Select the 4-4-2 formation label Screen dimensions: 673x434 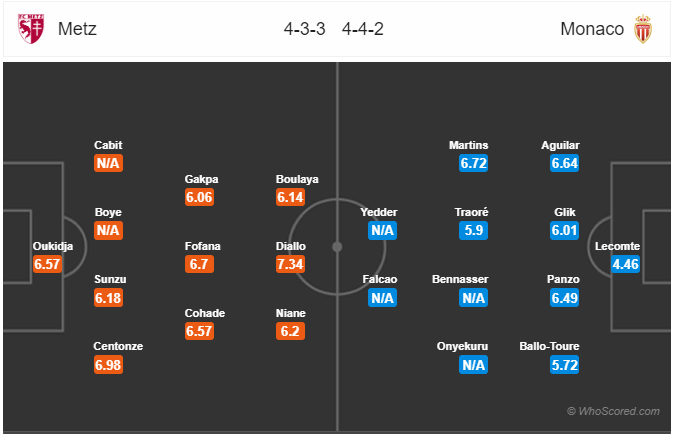coord(363,29)
